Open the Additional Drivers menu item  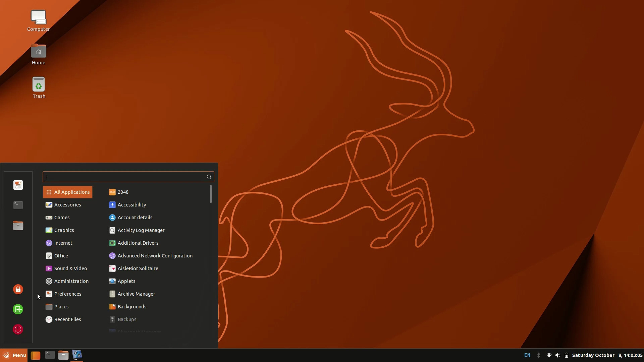point(138,243)
